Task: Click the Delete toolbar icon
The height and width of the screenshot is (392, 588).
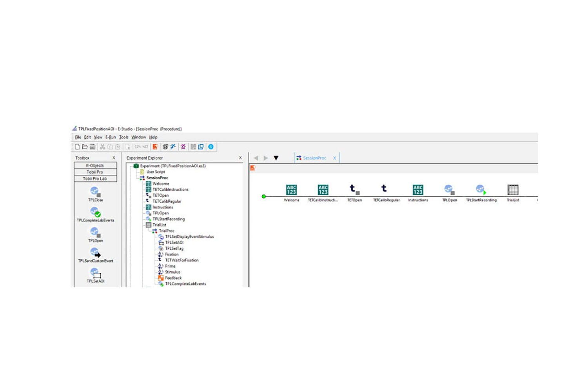Action: (127, 147)
